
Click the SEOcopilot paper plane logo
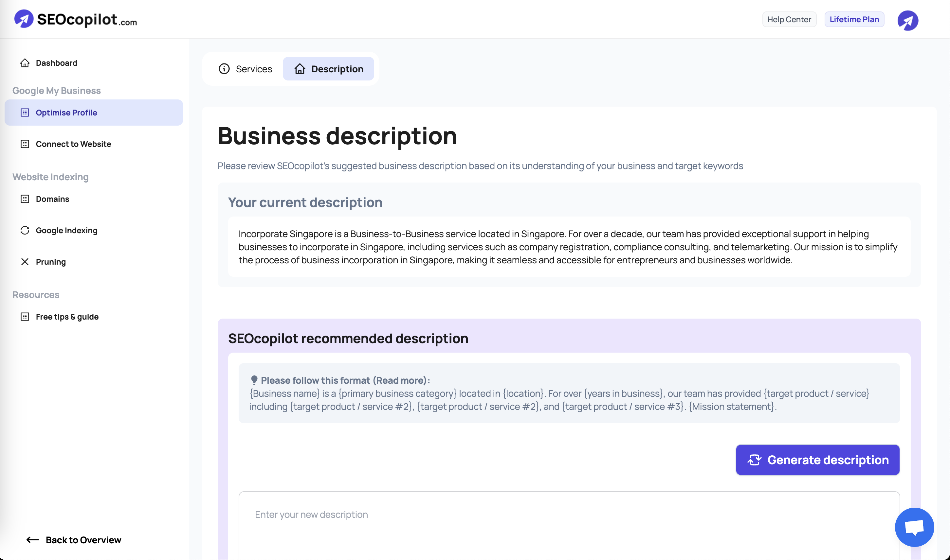tap(24, 19)
